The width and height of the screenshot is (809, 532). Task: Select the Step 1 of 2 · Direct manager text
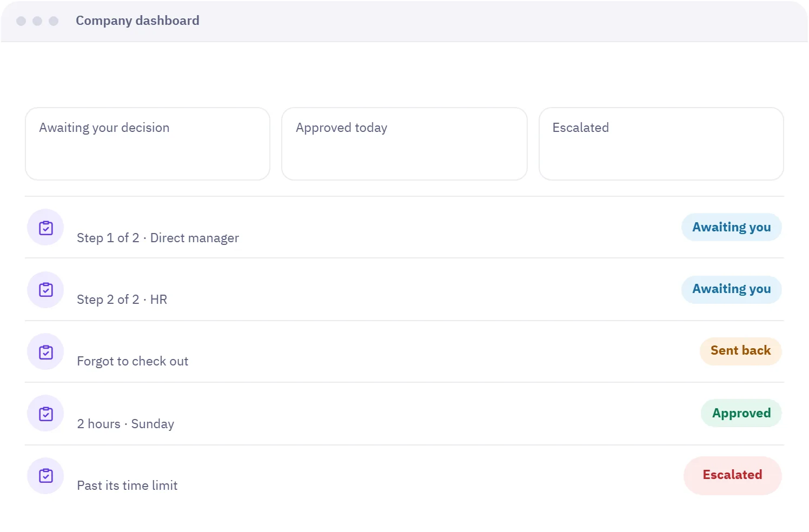158,238
